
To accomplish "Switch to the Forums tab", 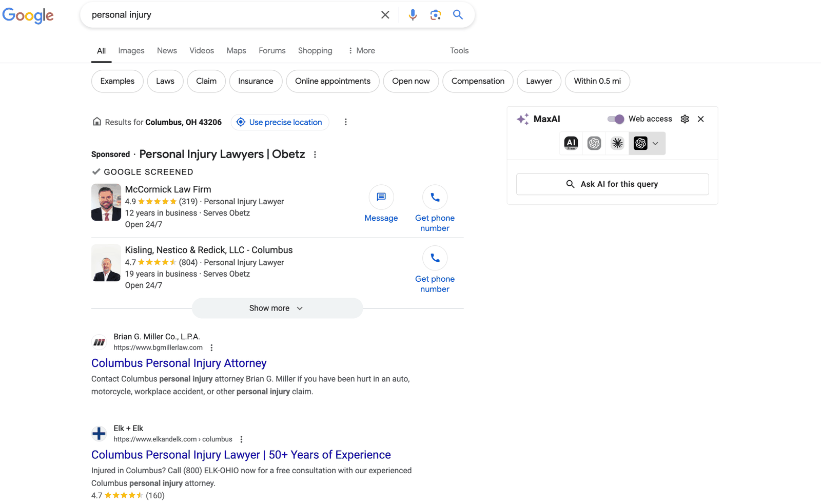I will coord(272,51).
